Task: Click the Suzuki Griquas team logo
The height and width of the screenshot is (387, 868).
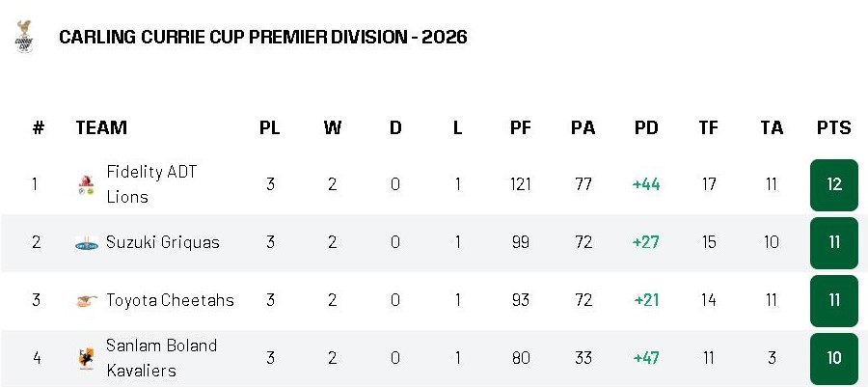Action: 87,242
